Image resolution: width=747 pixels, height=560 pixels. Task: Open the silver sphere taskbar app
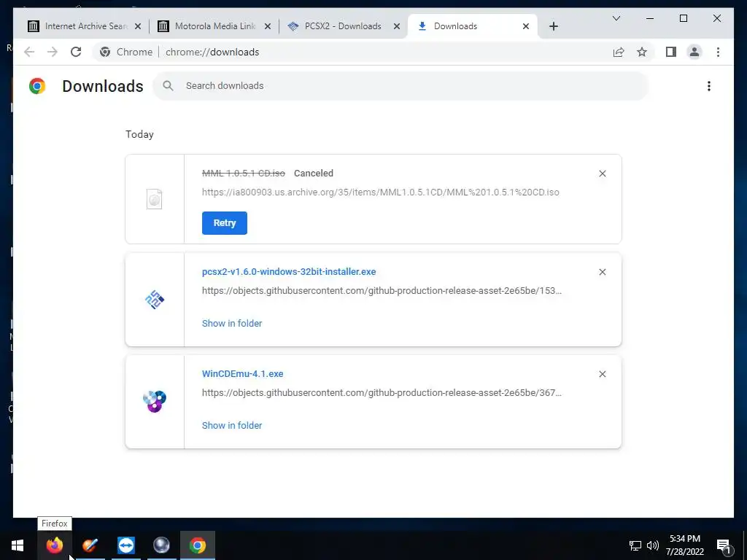(161, 545)
